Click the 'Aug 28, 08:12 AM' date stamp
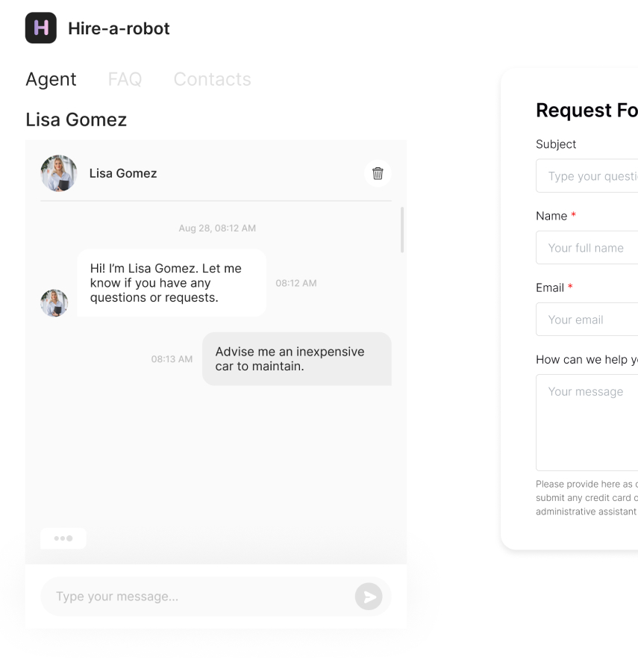 click(x=217, y=228)
